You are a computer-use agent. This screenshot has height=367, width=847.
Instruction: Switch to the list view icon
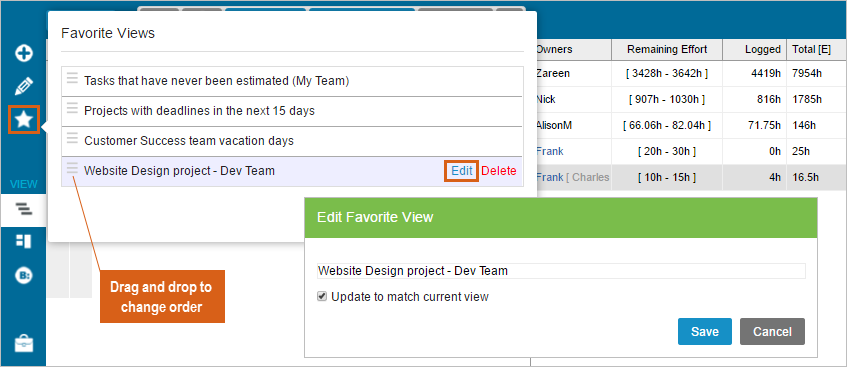[24, 209]
